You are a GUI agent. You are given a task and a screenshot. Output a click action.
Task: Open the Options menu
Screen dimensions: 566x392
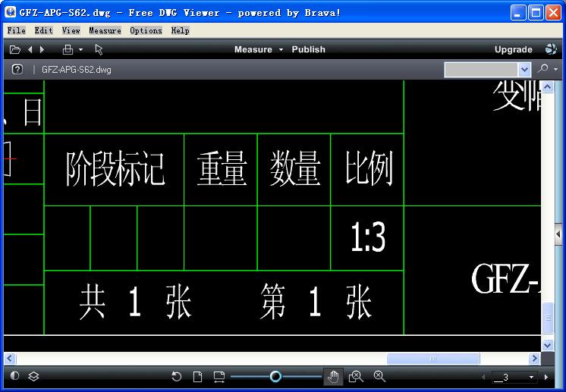point(146,30)
